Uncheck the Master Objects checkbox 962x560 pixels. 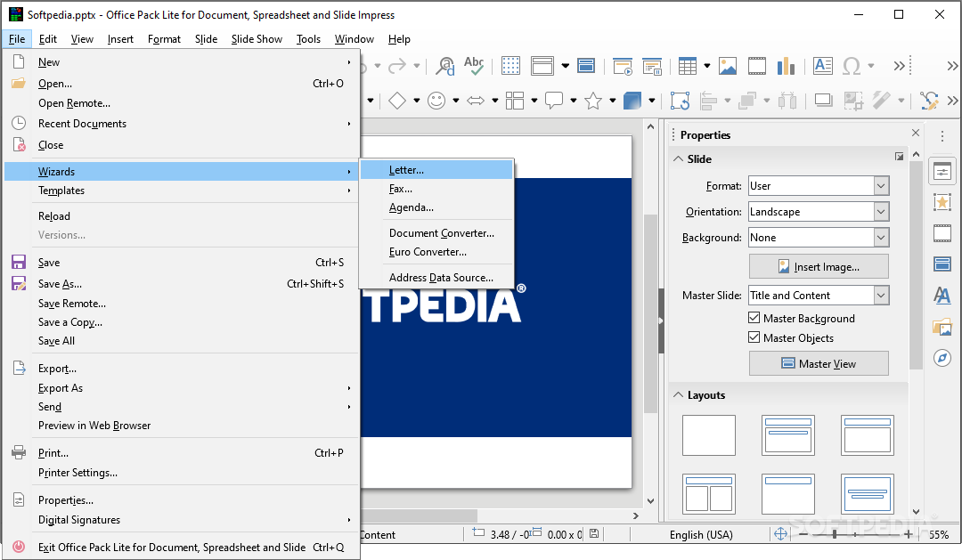754,337
